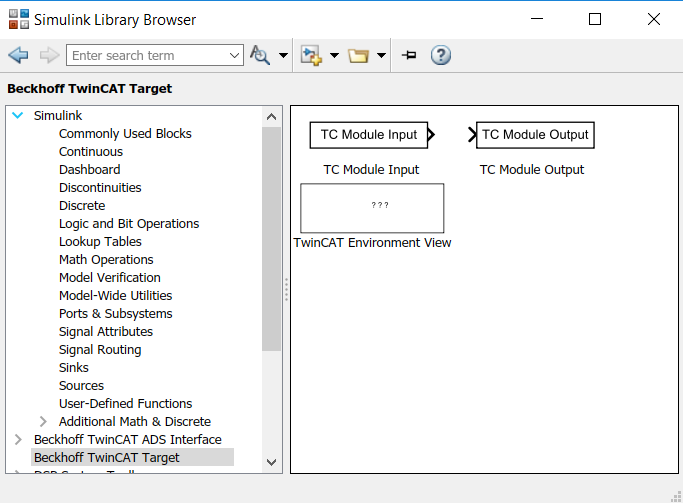Viewport: 683px width, 503px height.
Task: Select Logic and Bit Operations library
Action: [x=129, y=223]
